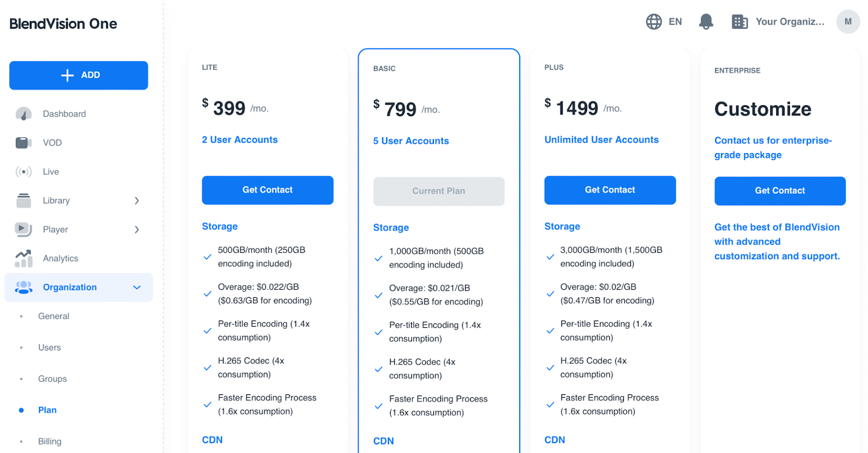The image size is (868, 453).
Task: Click Get Contact for the PLUS plan
Action: click(x=609, y=190)
